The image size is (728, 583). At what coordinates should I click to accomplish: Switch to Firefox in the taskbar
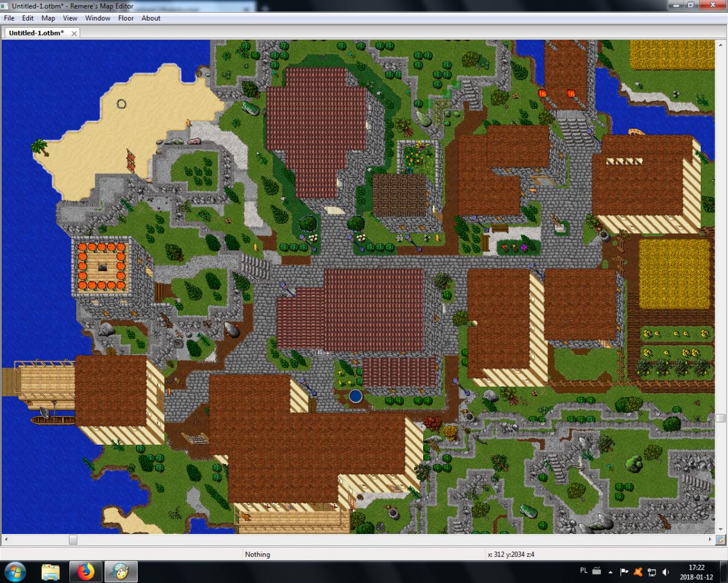pos(86,572)
